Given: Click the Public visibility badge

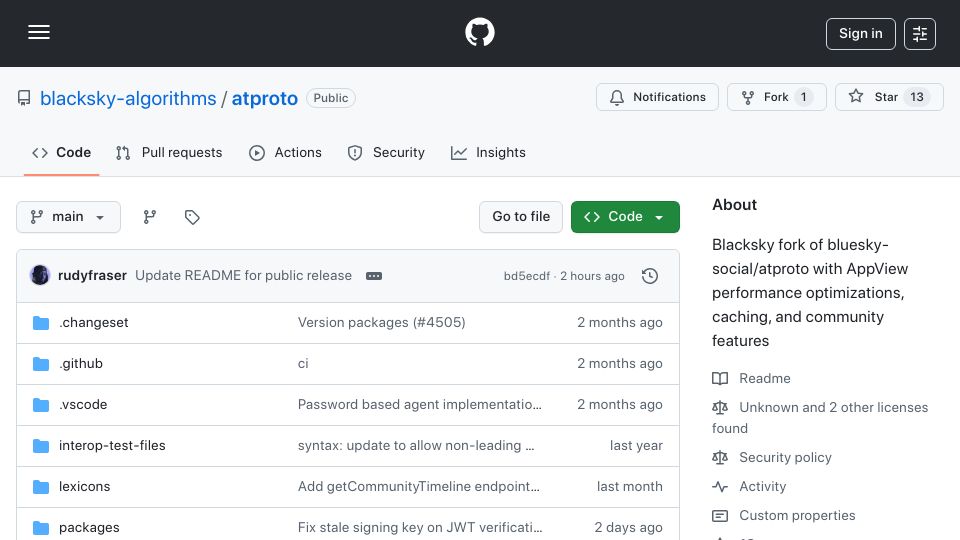Looking at the screenshot, I should click(x=331, y=98).
